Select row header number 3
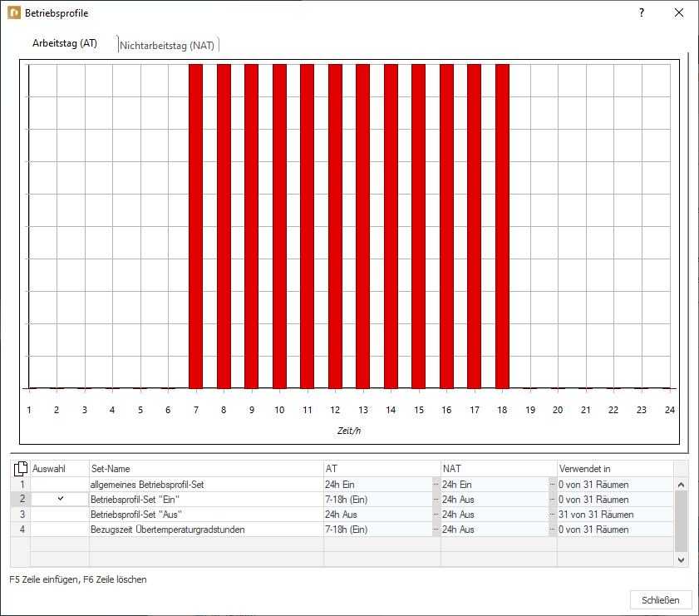699x616 pixels. (x=22, y=515)
